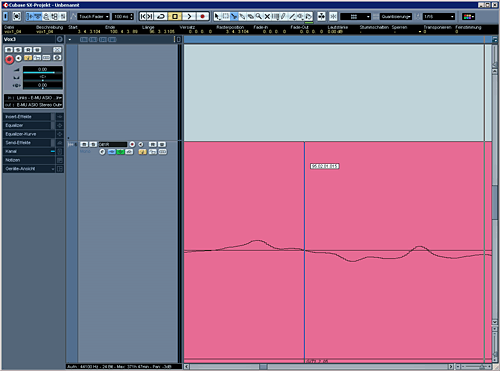Open the Mixer window icon

pos(63,16)
